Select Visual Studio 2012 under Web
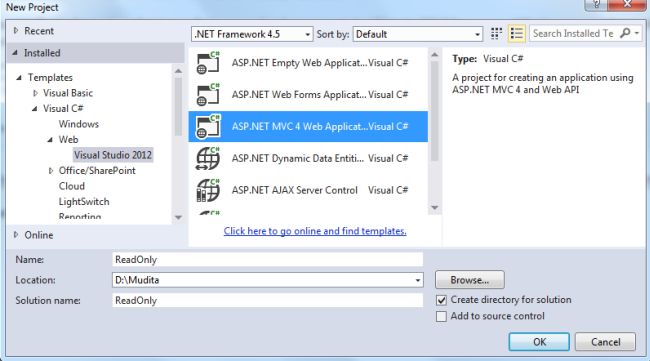650x361 pixels. pos(113,155)
